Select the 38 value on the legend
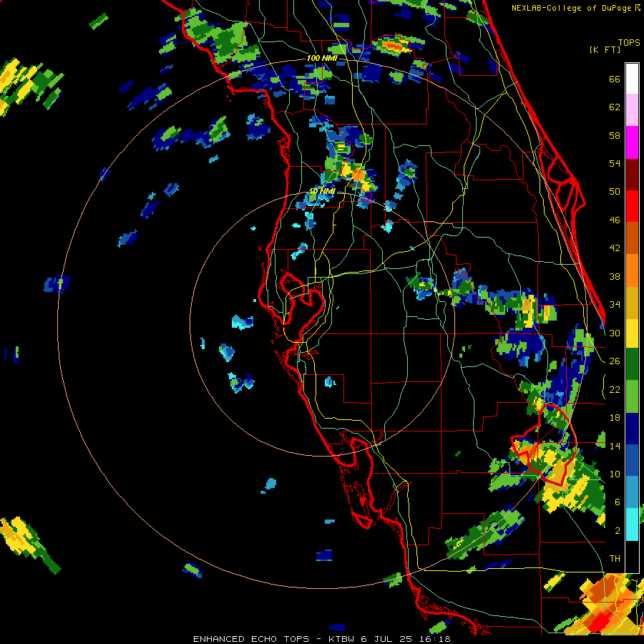 pos(615,276)
